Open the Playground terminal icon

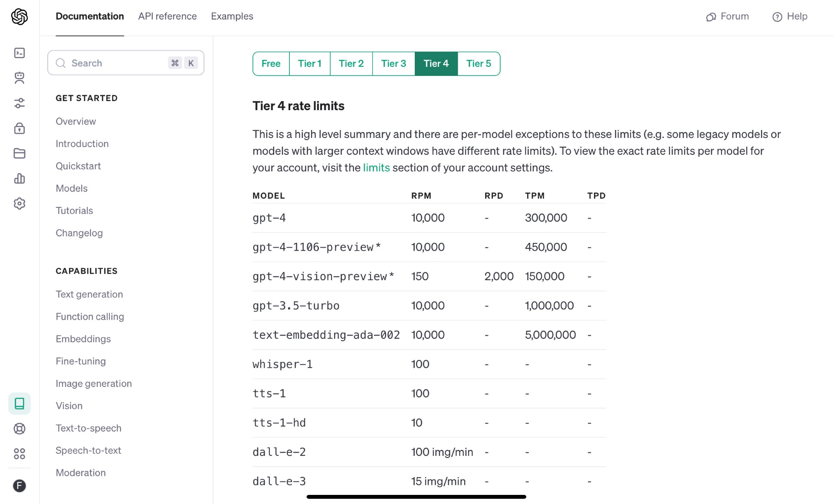click(20, 53)
